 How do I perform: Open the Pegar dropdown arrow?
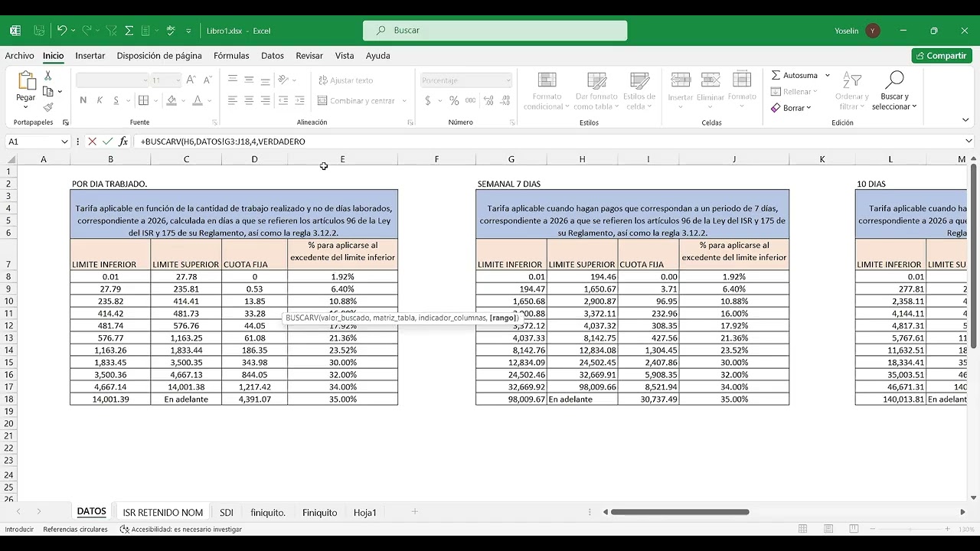click(x=26, y=106)
